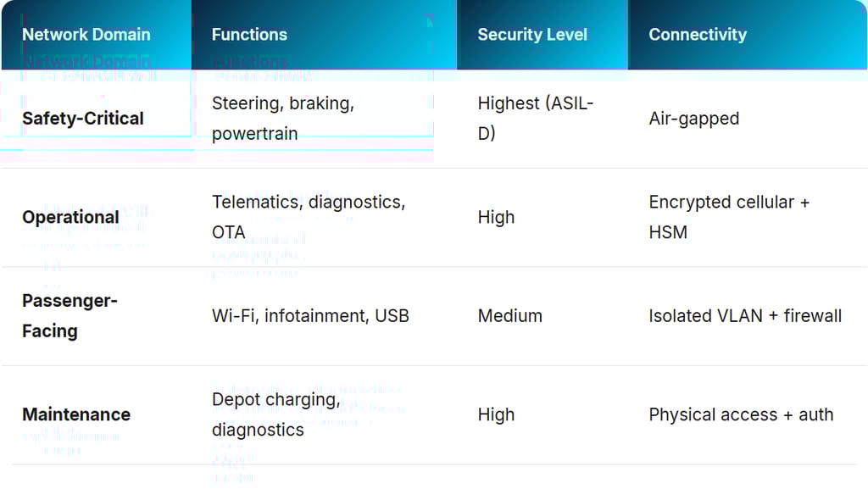Click the High security cell in Operational row
Viewport: 868px width, 489px height.
point(496,217)
